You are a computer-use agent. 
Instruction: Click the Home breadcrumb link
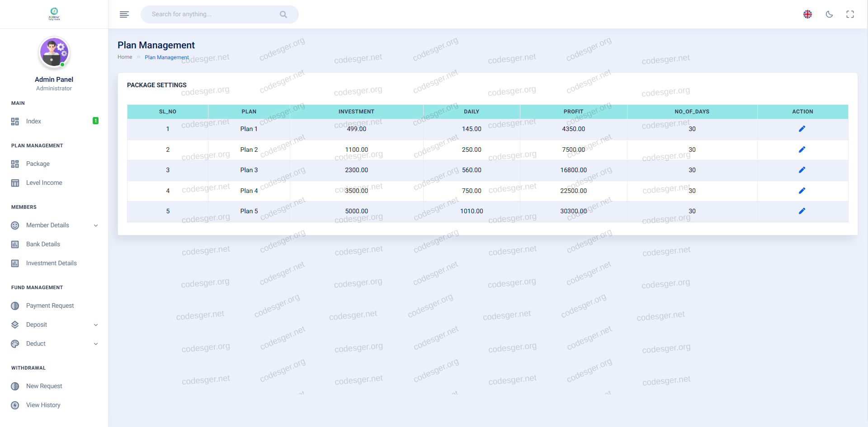pos(125,57)
